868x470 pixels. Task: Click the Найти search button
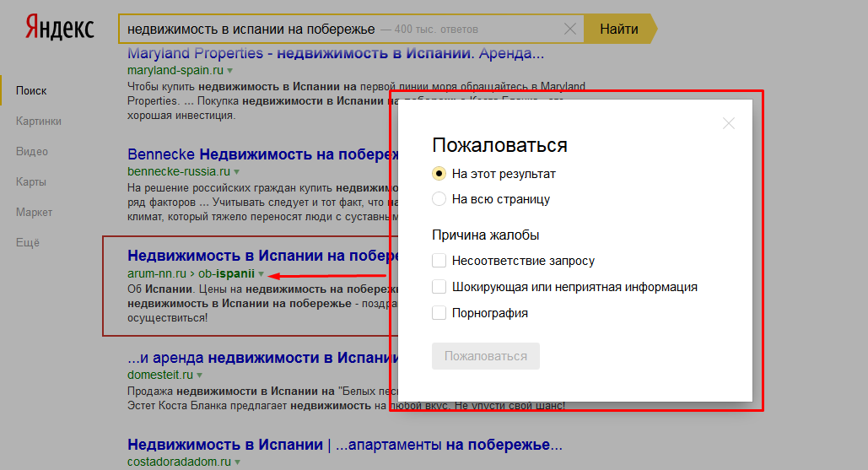(619, 30)
